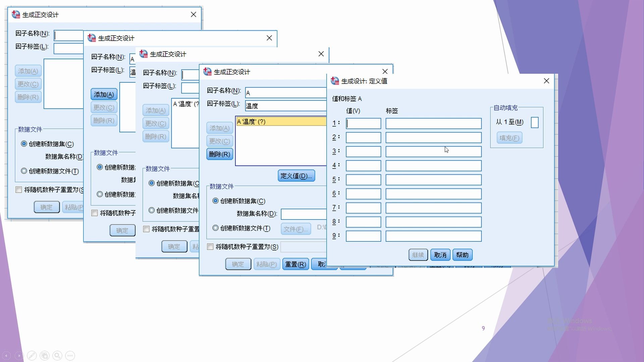Click 填充(F) auto-fill button

tap(509, 138)
